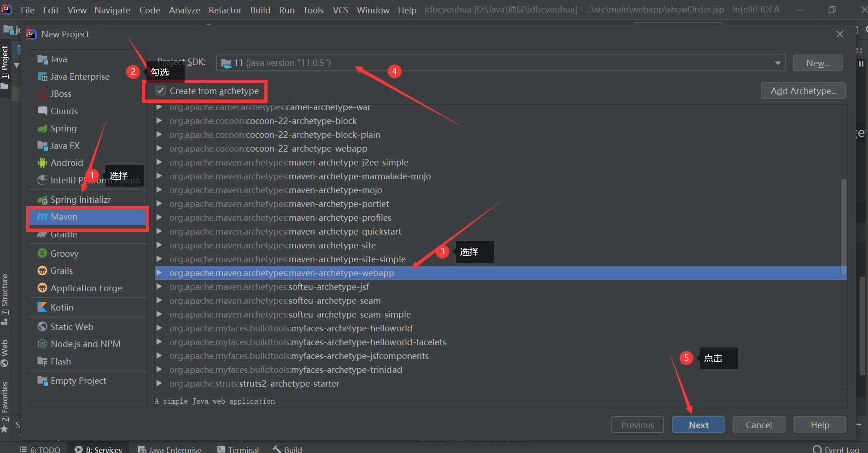Open the Web side tab
Viewport: 868px width, 453px height.
(x=5, y=353)
